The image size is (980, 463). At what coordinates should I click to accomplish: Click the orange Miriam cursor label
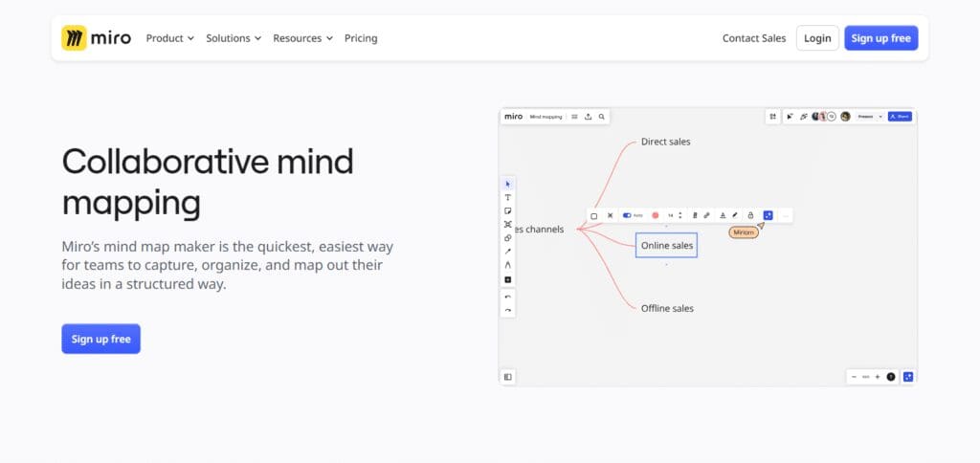[x=743, y=232]
